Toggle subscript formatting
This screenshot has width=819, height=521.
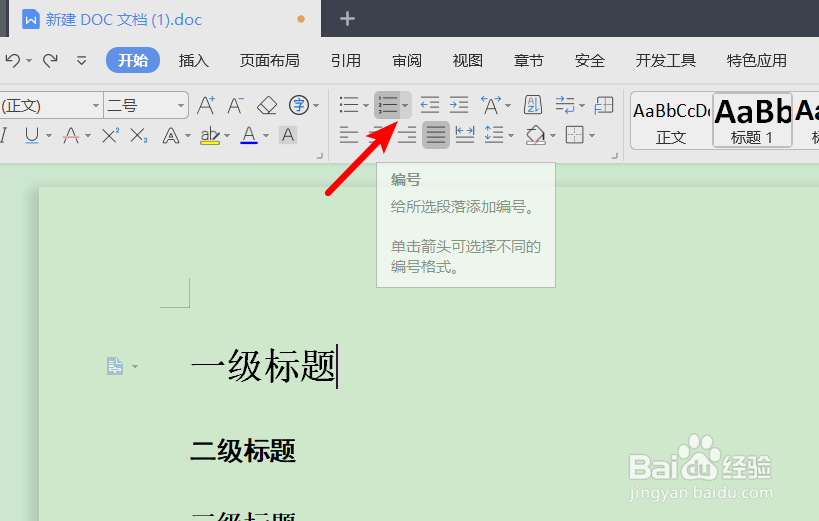tap(139, 136)
